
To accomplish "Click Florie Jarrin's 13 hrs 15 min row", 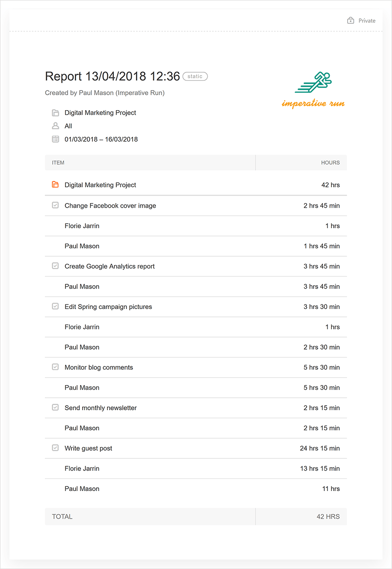I will [196, 469].
